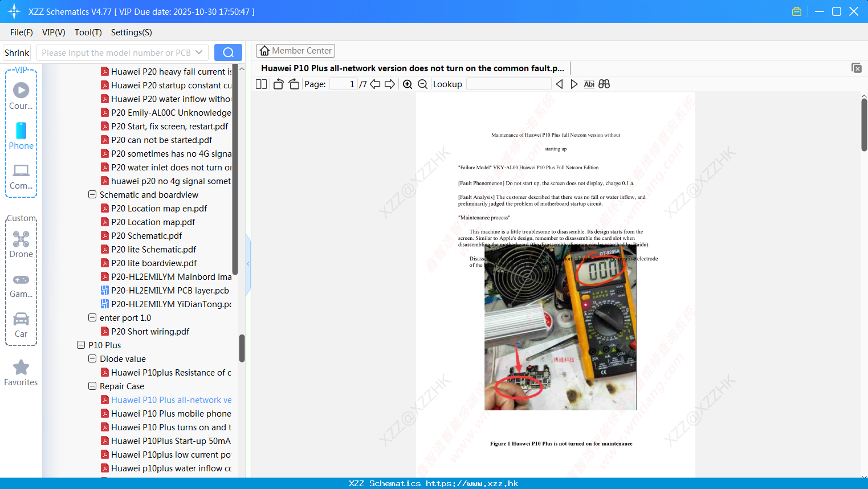Go to next page arrow
868x489 pixels.
(x=390, y=84)
